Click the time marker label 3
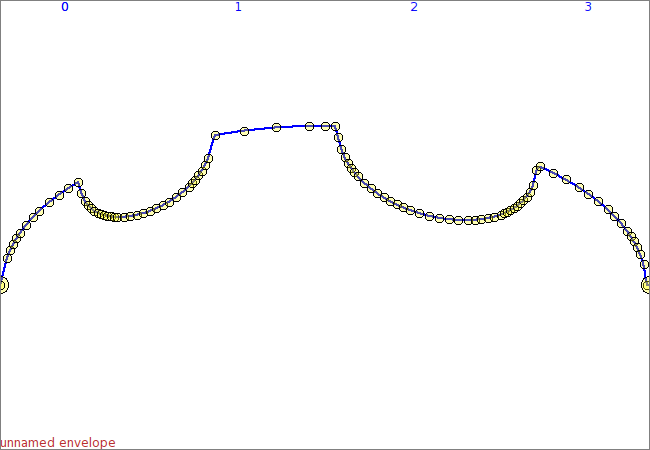The height and width of the screenshot is (450, 650). pos(588,7)
